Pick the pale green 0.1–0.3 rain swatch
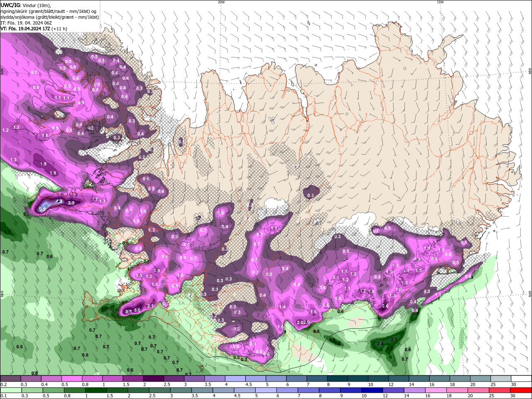The width and height of the screenshot is (532, 399). click(10, 390)
